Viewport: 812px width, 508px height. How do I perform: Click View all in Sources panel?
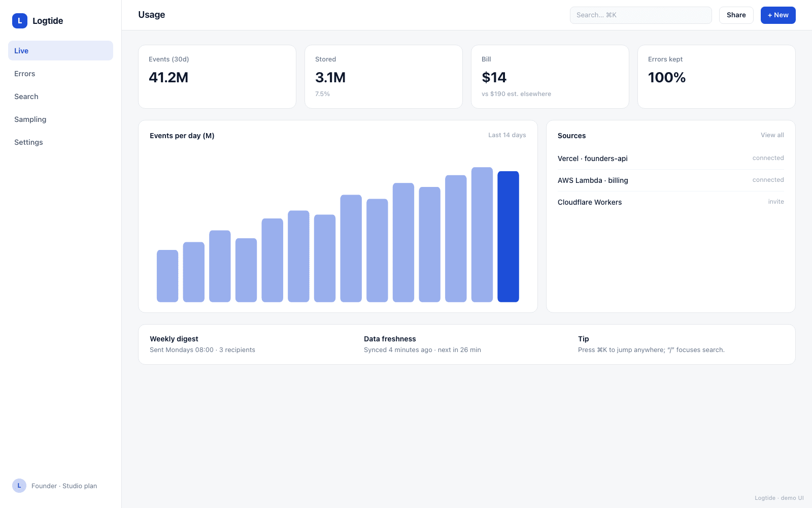click(x=772, y=135)
